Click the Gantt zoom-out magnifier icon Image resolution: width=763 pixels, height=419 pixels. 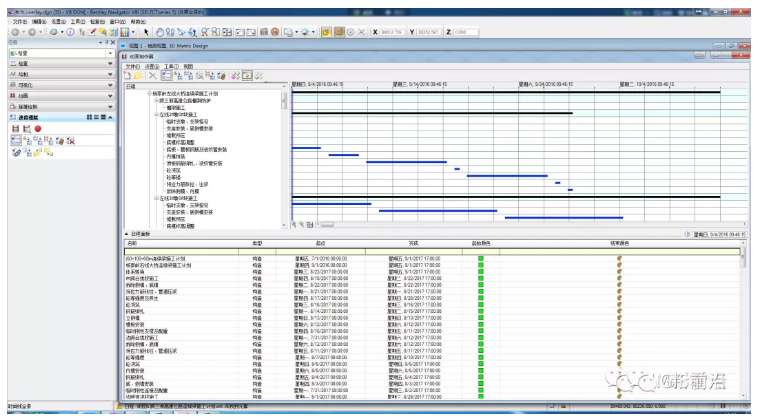coord(302,224)
